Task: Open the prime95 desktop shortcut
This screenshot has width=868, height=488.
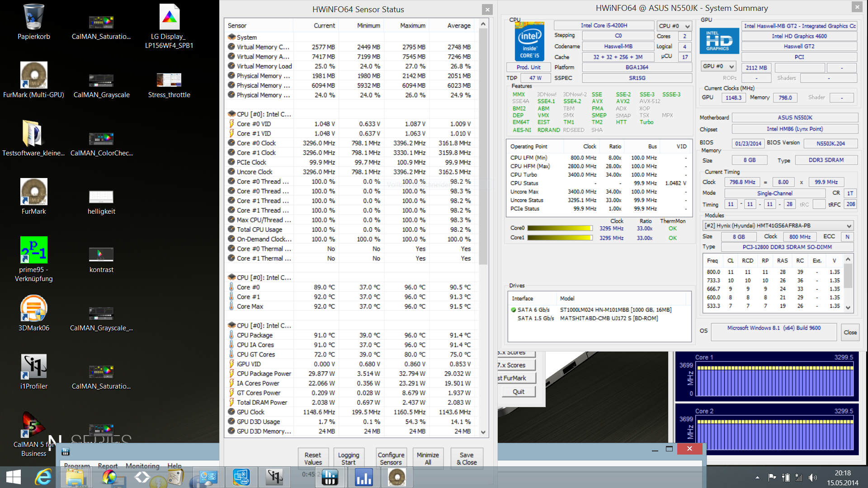Action: [33, 250]
